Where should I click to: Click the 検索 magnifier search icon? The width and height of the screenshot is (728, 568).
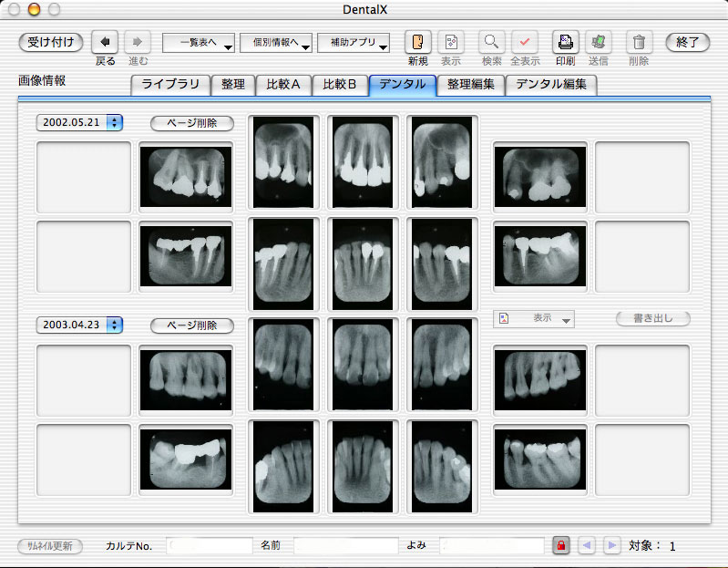[x=491, y=42]
